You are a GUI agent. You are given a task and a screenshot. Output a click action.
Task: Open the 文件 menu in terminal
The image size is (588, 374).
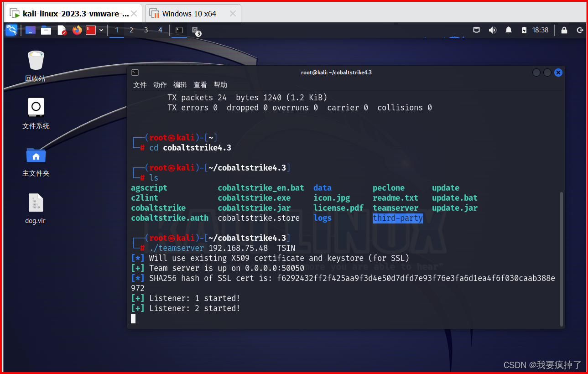click(140, 85)
